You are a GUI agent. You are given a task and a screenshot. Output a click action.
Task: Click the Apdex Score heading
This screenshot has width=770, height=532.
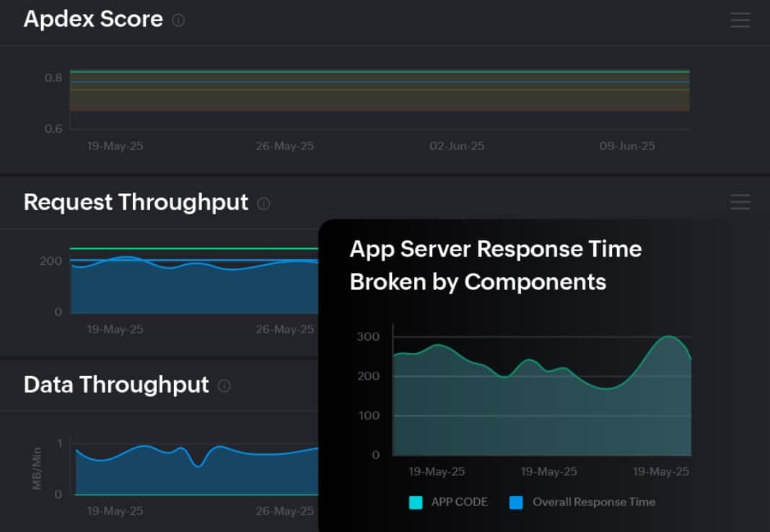tap(93, 19)
